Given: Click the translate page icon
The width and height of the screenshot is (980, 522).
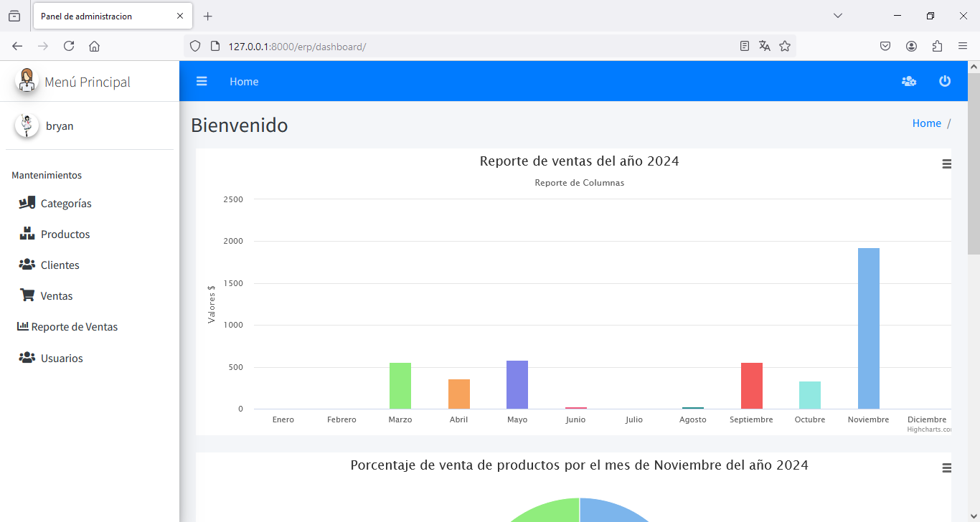Looking at the screenshot, I should tap(765, 46).
